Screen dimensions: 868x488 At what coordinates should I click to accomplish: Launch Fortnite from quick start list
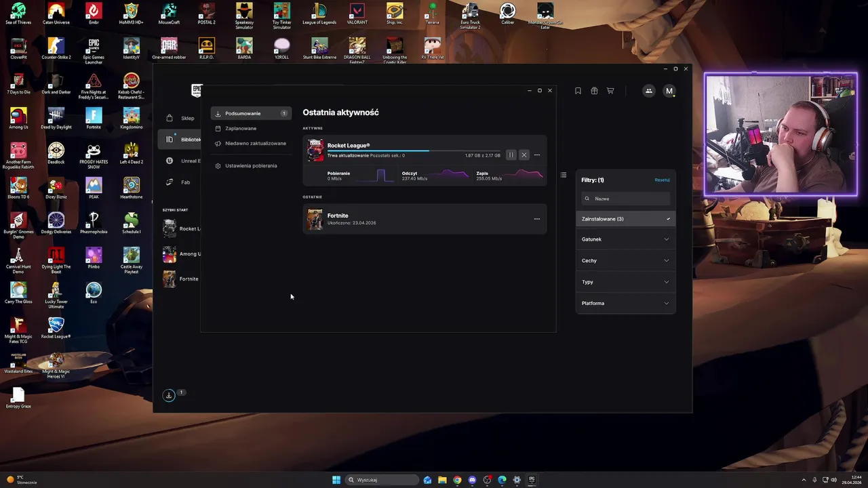(182, 279)
